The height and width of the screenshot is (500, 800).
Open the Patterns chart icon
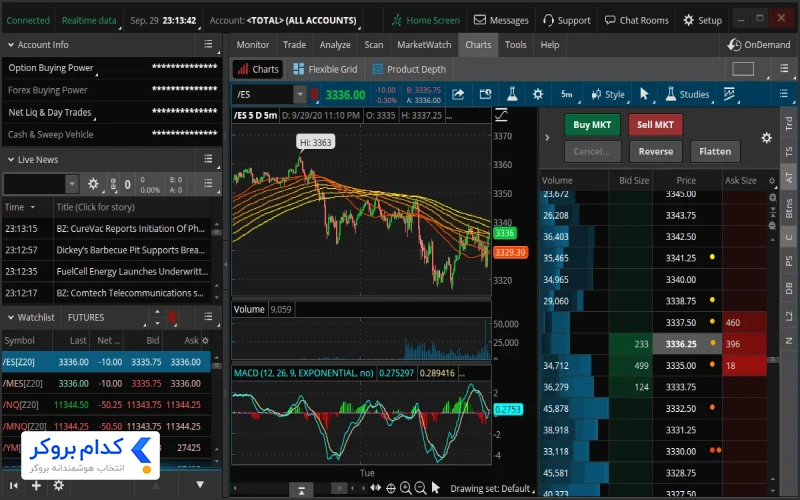point(730,94)
